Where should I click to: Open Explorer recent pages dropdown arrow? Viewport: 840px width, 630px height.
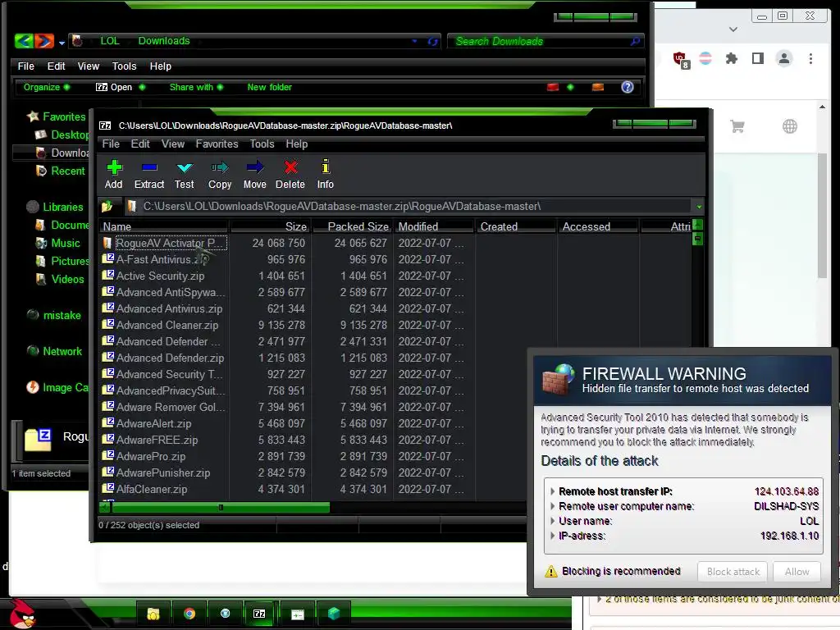click(x=62, y=43)
